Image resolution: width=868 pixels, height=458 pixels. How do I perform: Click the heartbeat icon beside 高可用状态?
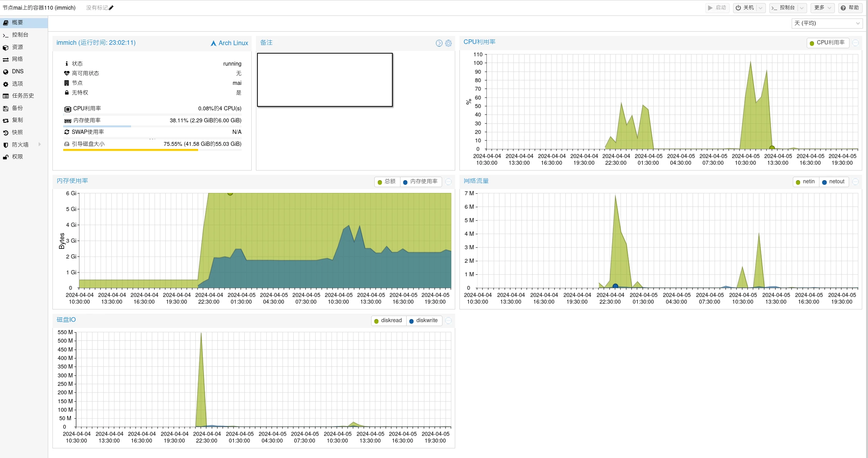[x=67, y=73]
